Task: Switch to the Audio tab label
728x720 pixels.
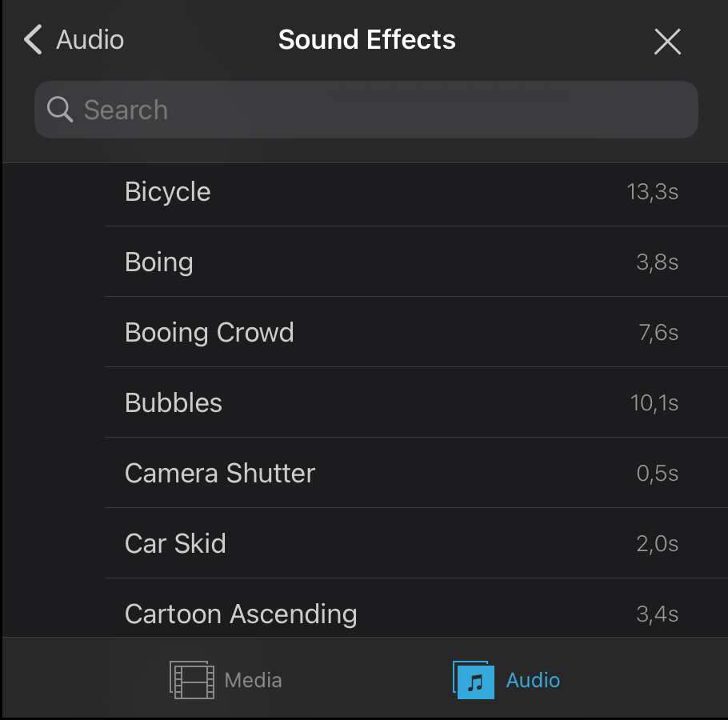Action: 533,680
